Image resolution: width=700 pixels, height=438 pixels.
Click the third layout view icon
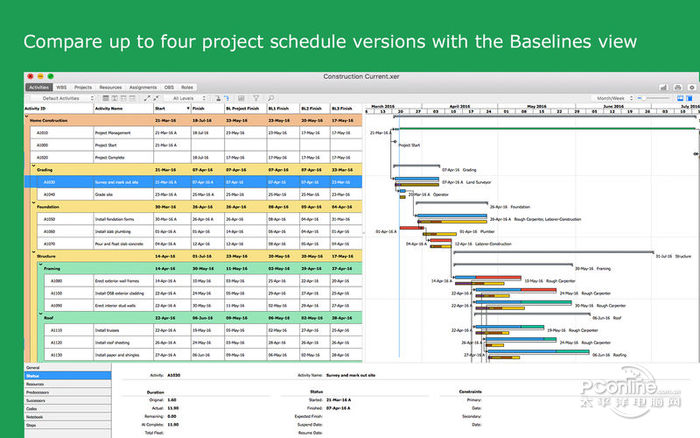click(x=123, y=98)
